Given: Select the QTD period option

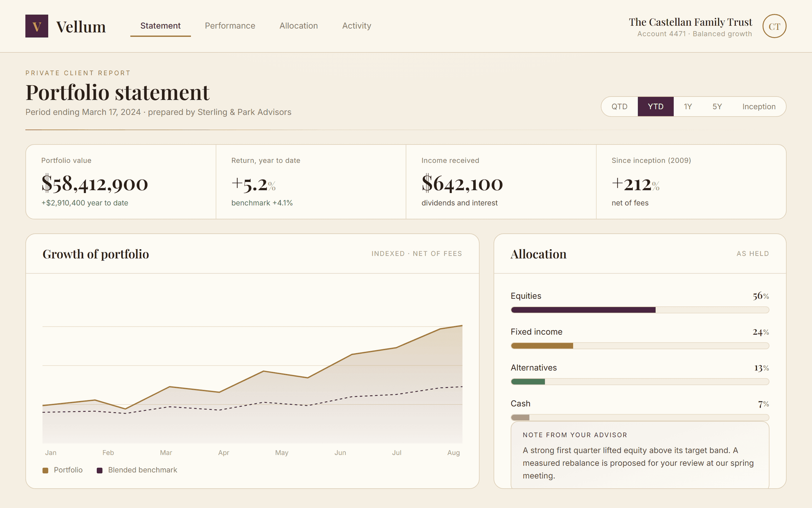Looking at the screenshot, I should [619, 106].
